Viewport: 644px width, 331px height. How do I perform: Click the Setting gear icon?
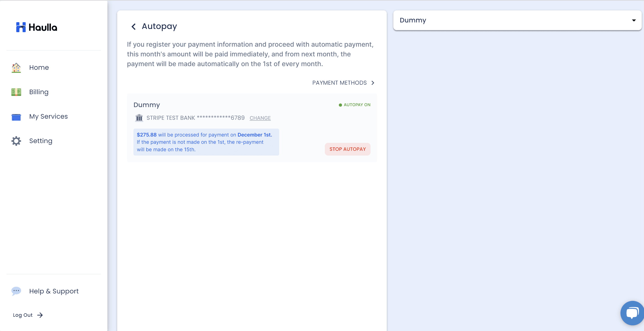(16, 141)
